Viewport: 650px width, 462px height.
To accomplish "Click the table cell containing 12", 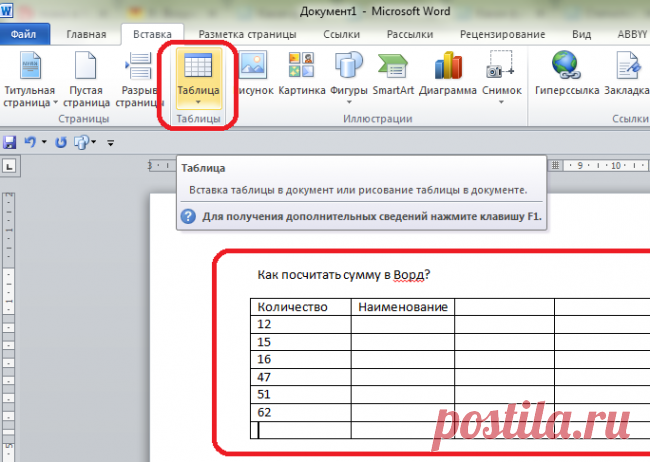I will [x=301, y=324].
